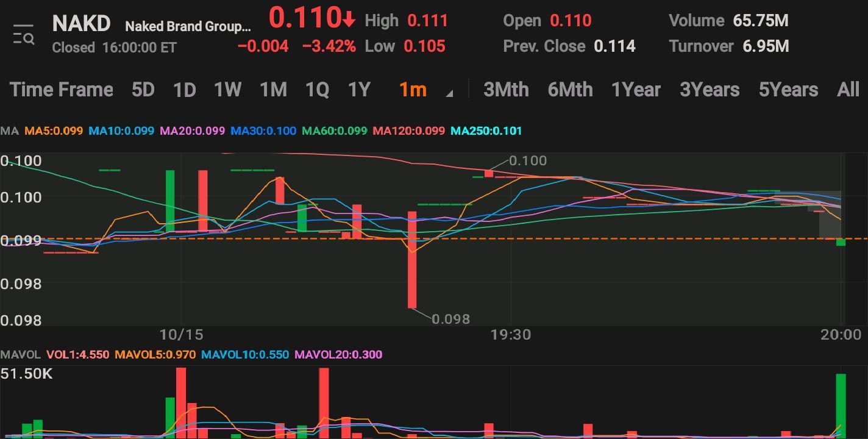Click the 20:00 time axis label
868x439 pixels.
841,334
